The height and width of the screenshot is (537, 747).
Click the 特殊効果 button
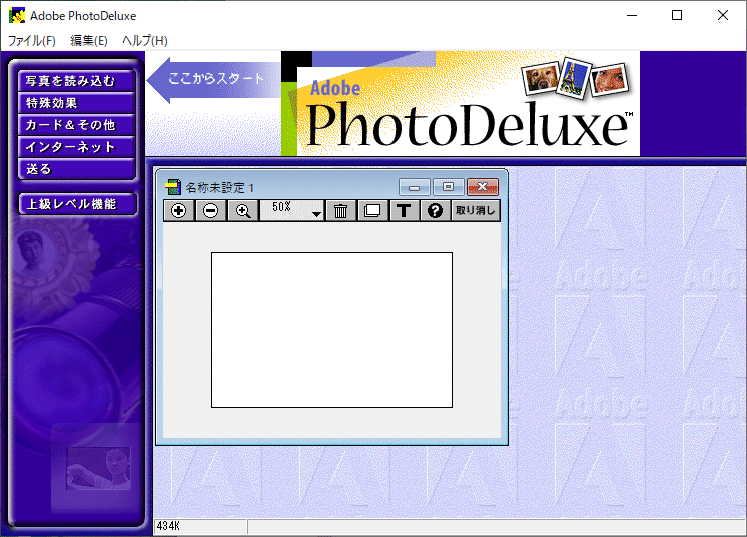point(77,103)
